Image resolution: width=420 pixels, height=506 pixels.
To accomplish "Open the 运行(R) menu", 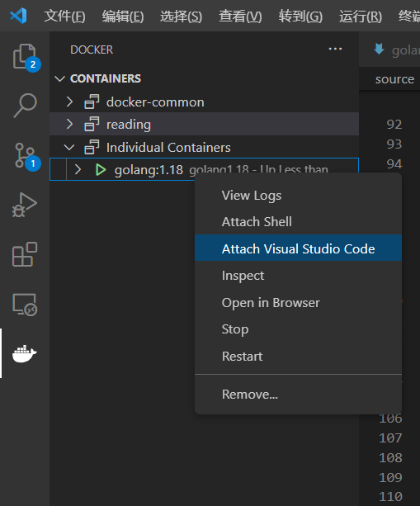I will [x=361, y=17].
